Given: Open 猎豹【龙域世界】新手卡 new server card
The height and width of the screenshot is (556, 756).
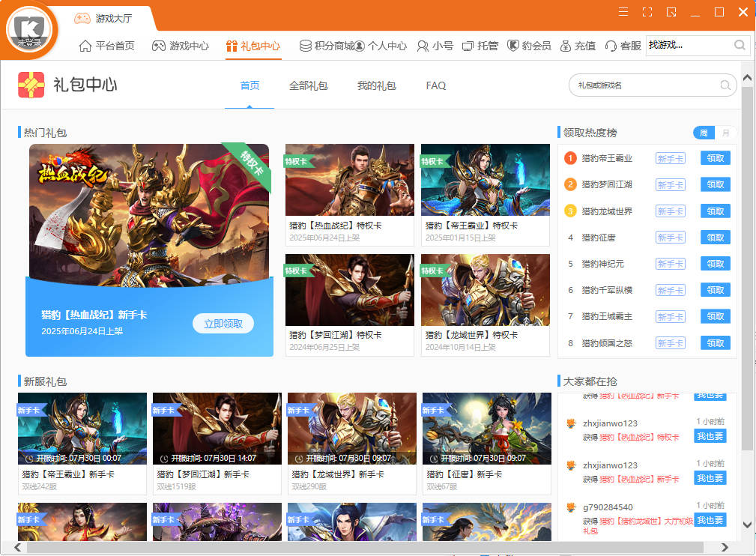Looking at the screenshot, I should click(x=352, y=444).
